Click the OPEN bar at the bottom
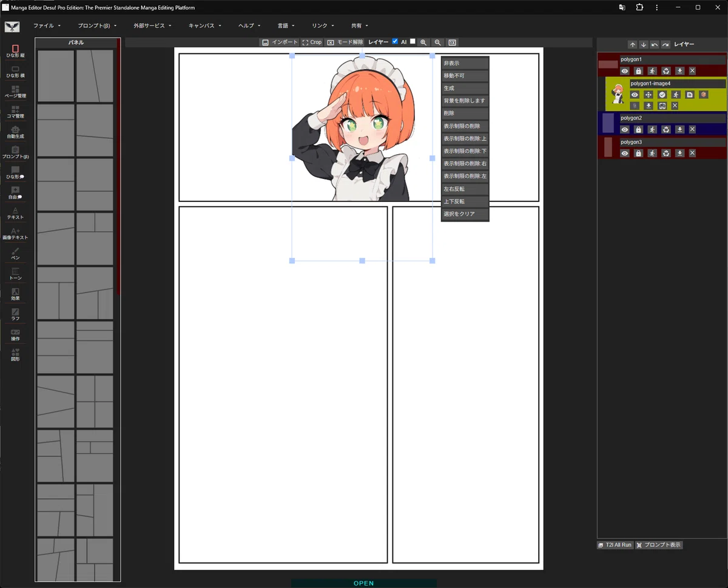The image size is (728, 588). click(x=364, y=583)
